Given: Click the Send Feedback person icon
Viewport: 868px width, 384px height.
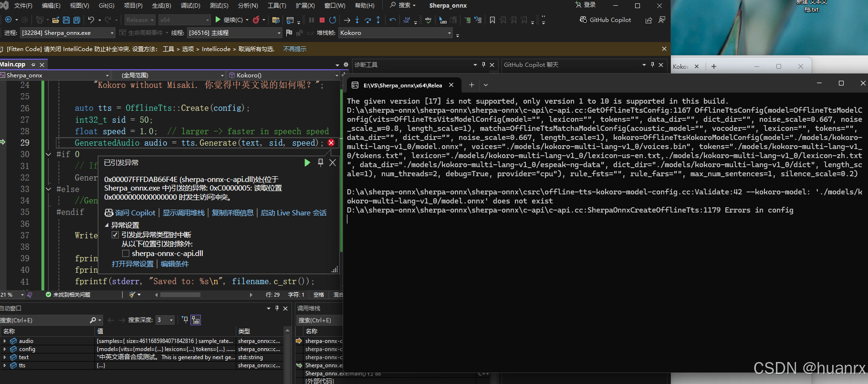Looking at the screenshot, I should pyautogui.click(x=662, y=20).
